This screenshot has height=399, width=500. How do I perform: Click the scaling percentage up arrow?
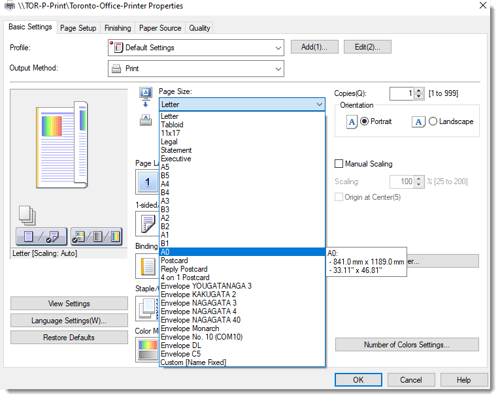[x=419, y=179]
